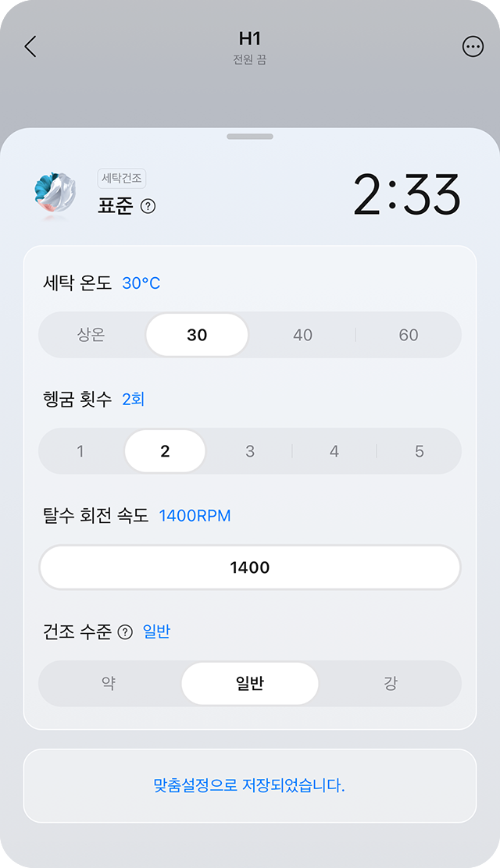Choose 4 rinse cycles
This screenshot has width=500, height=868.
pyautogui.click(x=334, y=451)
